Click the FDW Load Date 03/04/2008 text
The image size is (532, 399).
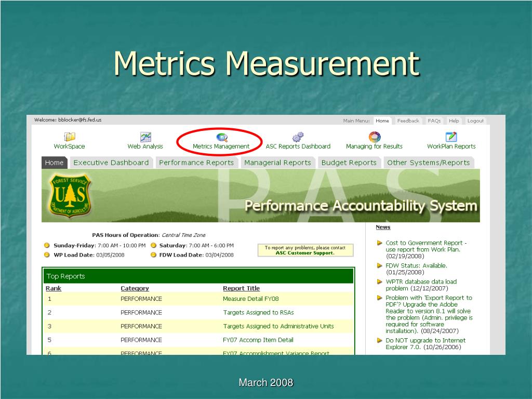(x=196, y=255)
